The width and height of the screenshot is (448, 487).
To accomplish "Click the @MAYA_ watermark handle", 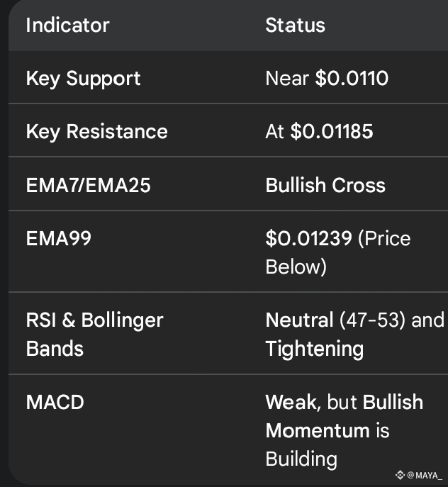I will (x=424, y=475).
